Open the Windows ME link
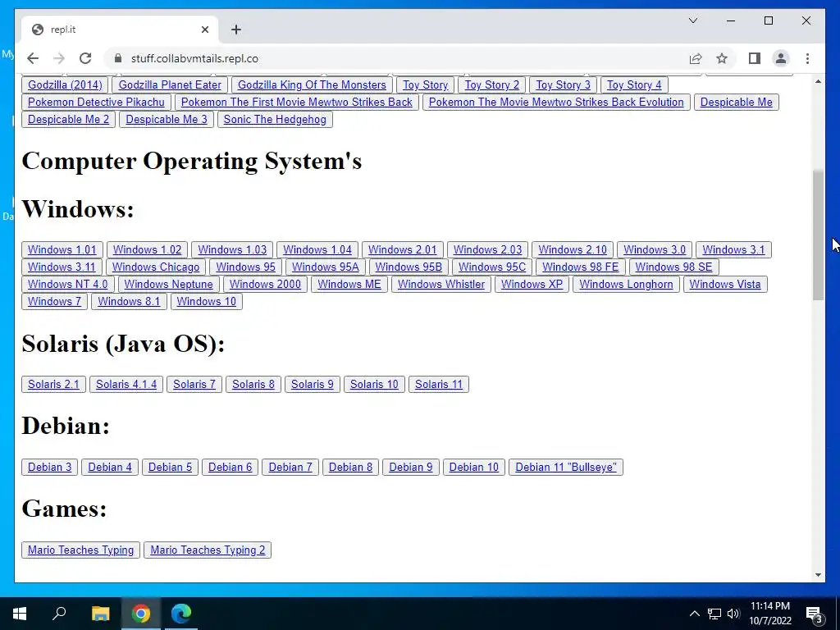 tap(349, 284)
